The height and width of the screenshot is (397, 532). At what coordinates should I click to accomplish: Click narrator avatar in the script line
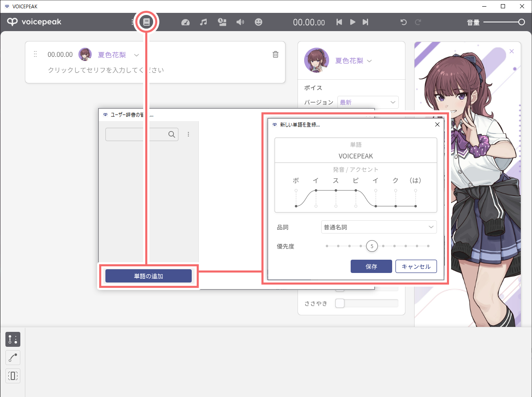(85, 54)
